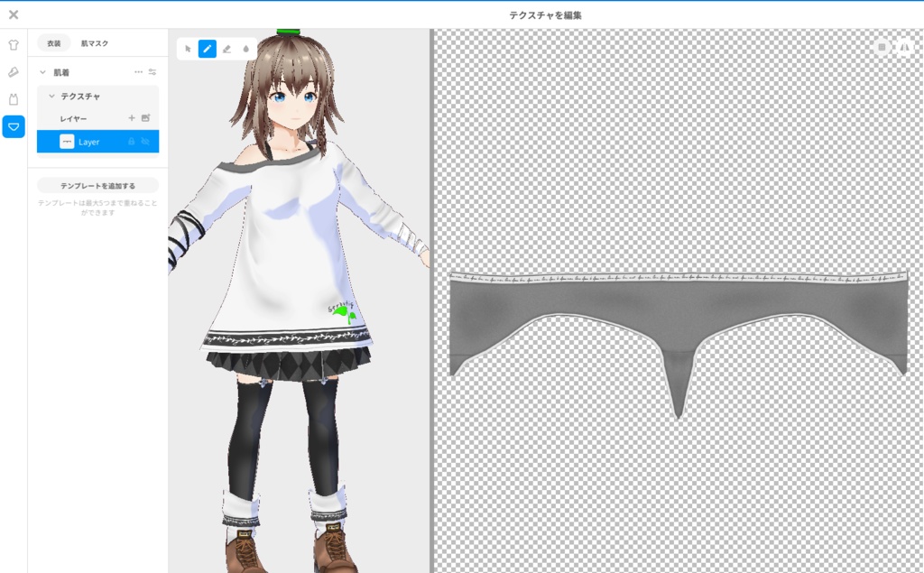The image size is (924, 573).
Task: Open the tank-top category in the sidebar
Action: [14, 99]
